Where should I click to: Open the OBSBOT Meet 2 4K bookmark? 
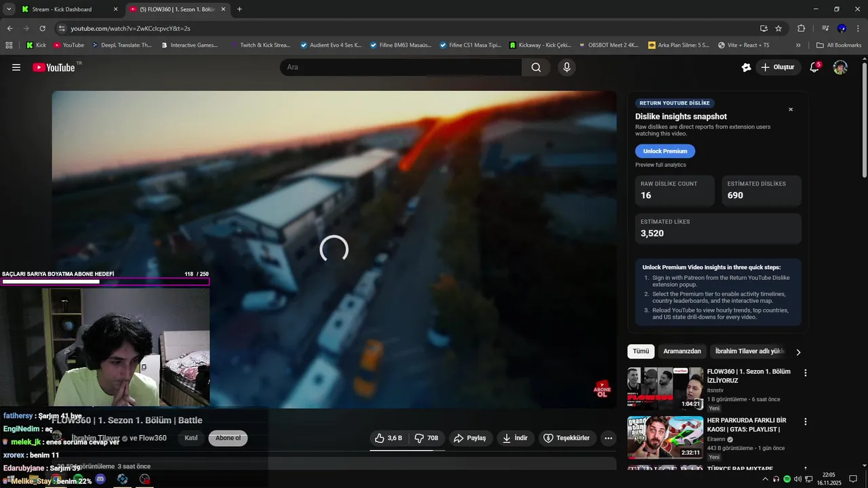(608, 45)
